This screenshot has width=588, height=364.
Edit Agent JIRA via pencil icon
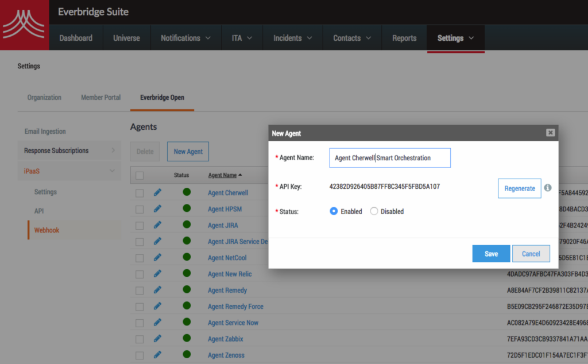(157, 225)
